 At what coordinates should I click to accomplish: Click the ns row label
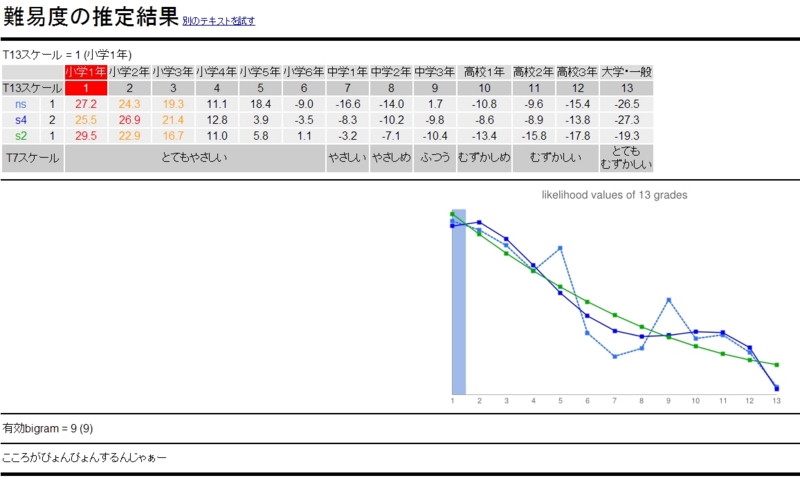pos(20,104)
